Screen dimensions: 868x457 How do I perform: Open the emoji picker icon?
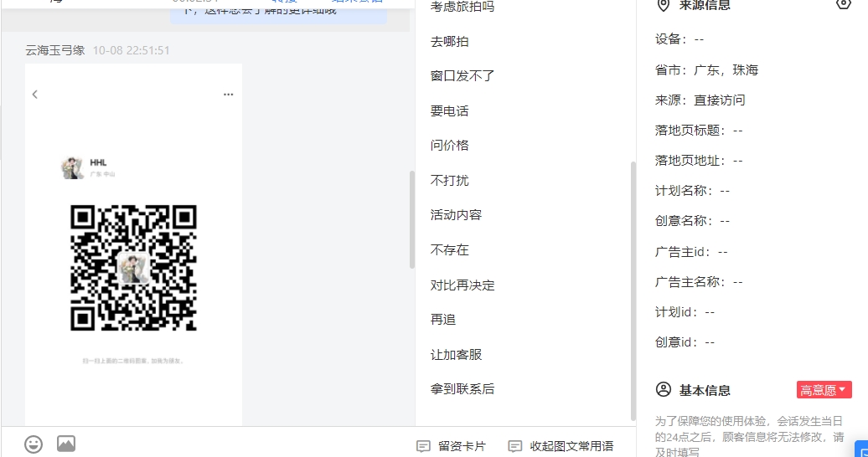34,444
